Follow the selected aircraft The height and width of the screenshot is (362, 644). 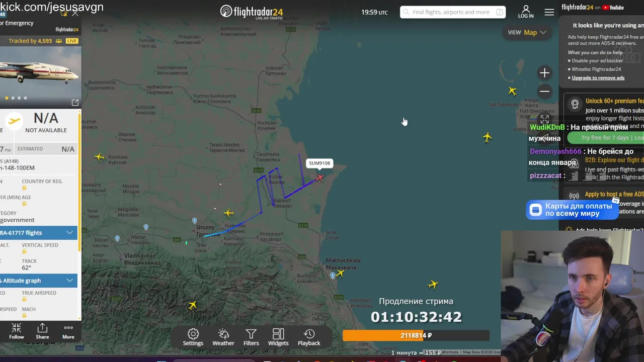pos(17,331)
